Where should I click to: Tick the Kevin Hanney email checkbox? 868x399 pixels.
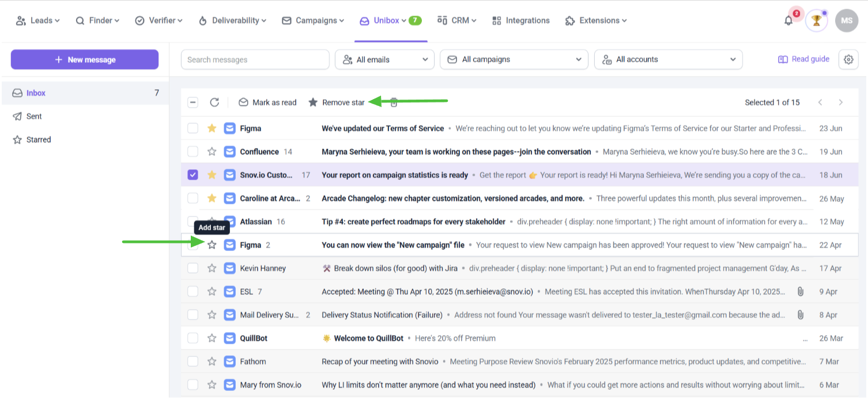coord(193,268)
